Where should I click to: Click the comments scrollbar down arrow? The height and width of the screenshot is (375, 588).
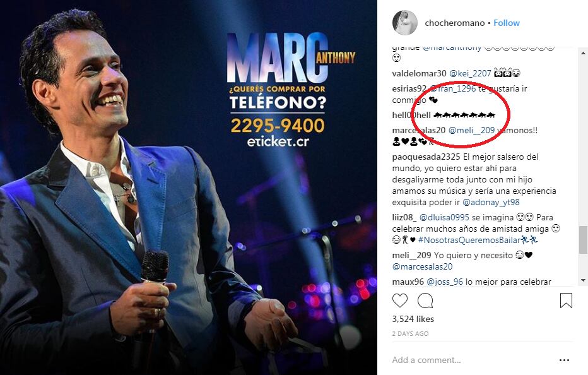point(583,280)
